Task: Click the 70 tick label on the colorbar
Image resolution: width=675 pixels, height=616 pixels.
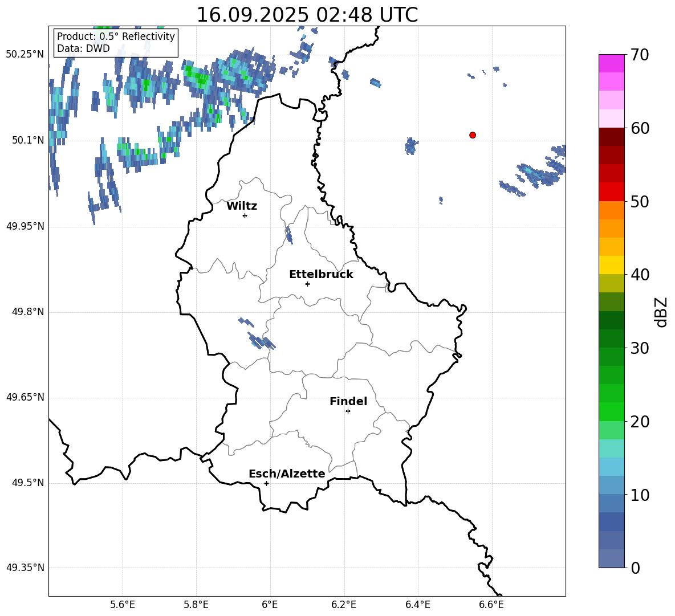Action: point(641,55)
